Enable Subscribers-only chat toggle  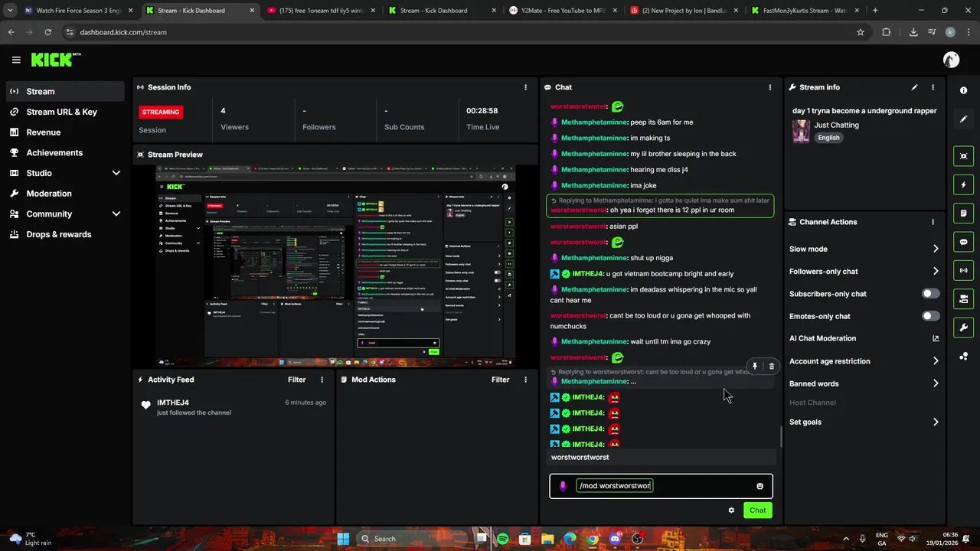point(930,294)
